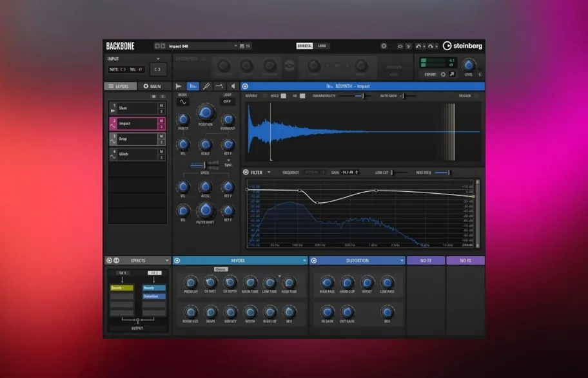Image resolution: width=588 pixels, height=378 pixels.
Task: Switch to the Layers tab
Action: coord(120,86)
